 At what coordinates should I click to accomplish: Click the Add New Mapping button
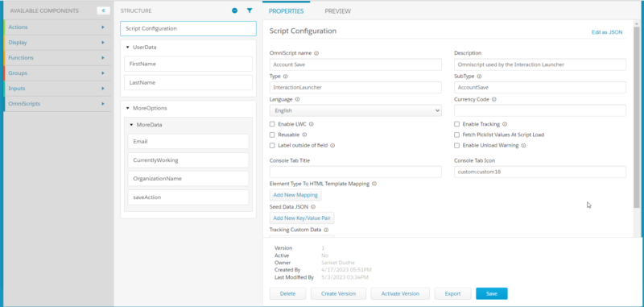click(295, 195)
